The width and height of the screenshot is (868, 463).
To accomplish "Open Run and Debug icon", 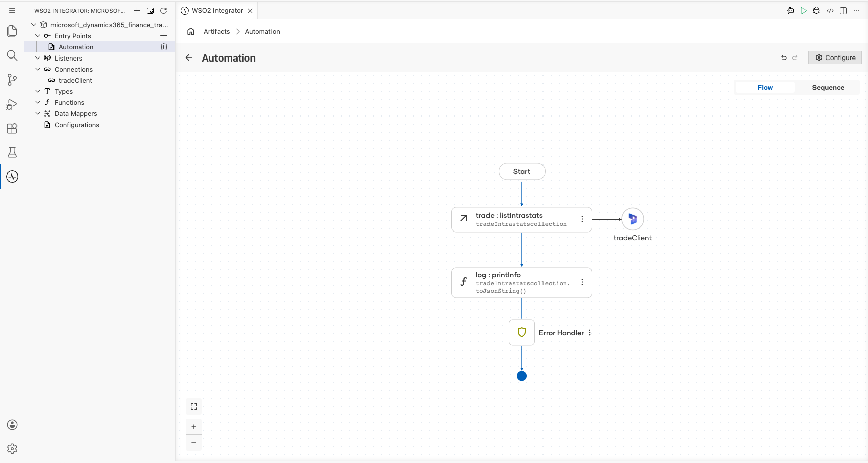I will (x=12, y=104).
